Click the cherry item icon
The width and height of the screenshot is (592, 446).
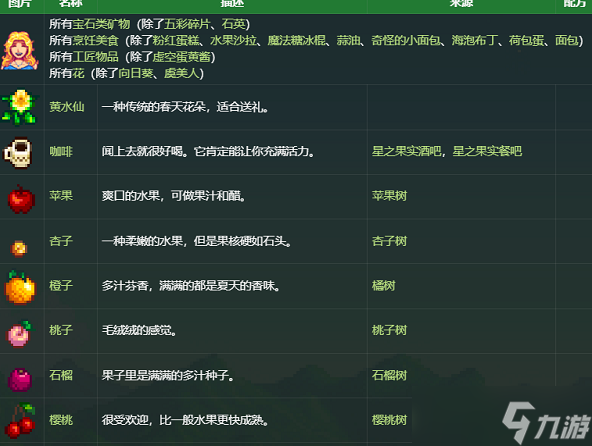coord(20,421)
